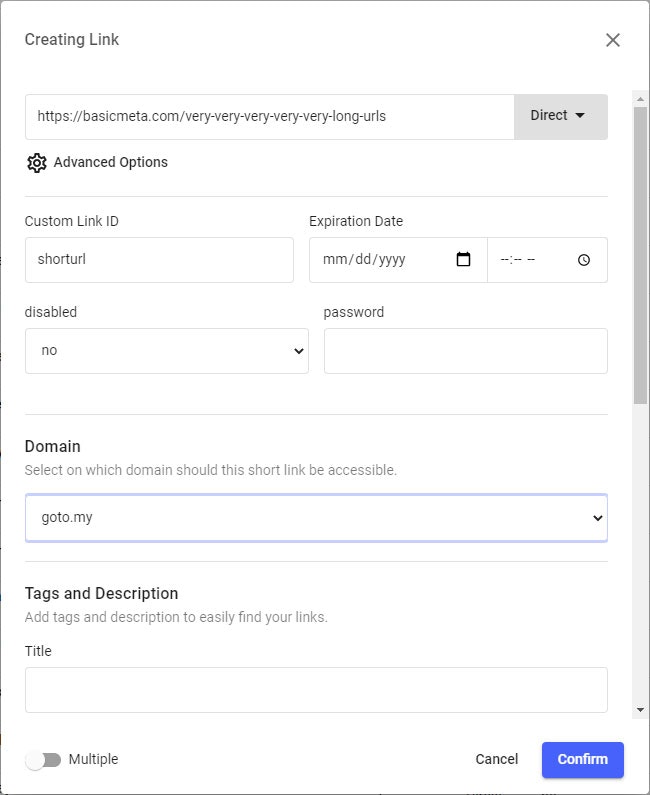
Task: Toggle the Multiple switch on
Action: 43,760
